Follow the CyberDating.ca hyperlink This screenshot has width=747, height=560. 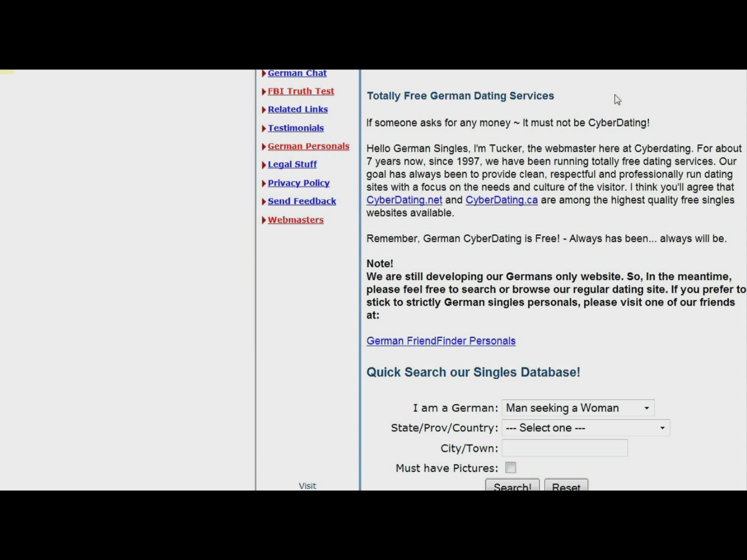[502, 200]
